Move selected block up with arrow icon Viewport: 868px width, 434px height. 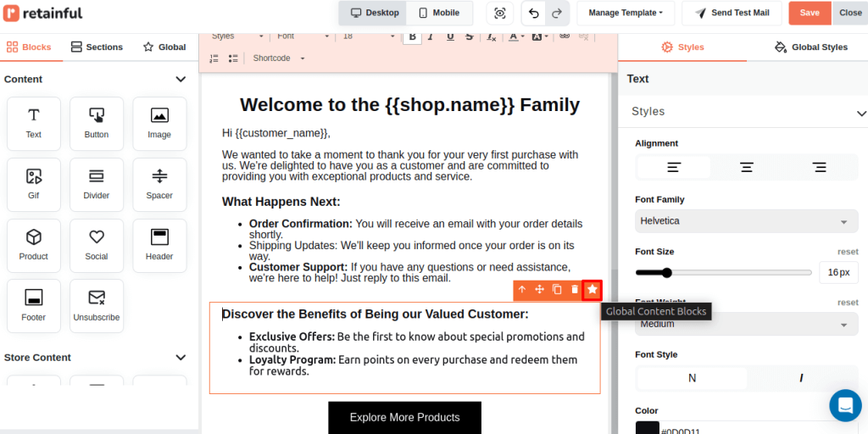521,290
